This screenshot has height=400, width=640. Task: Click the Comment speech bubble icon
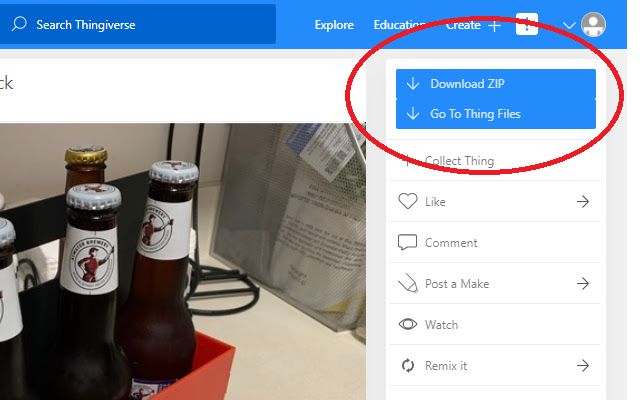407,243
